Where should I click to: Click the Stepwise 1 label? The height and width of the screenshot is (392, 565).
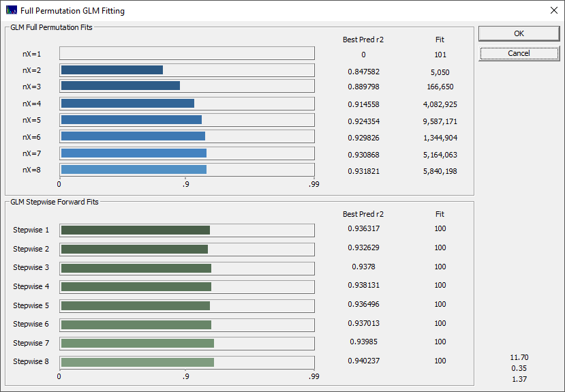pos(31,230)
